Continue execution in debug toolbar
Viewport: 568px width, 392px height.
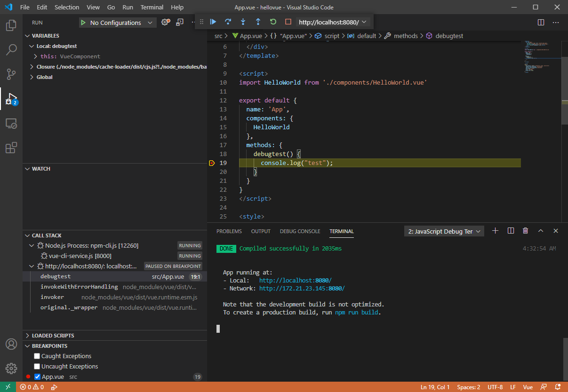pyautogui.click(x=213, y=22)
